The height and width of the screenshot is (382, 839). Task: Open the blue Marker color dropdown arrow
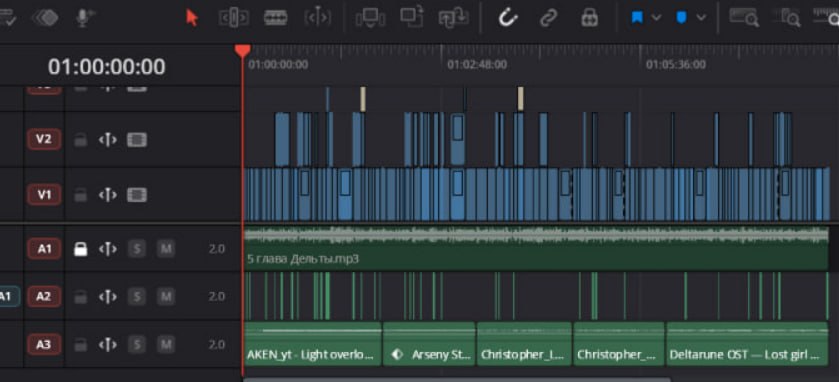point(701,18)
